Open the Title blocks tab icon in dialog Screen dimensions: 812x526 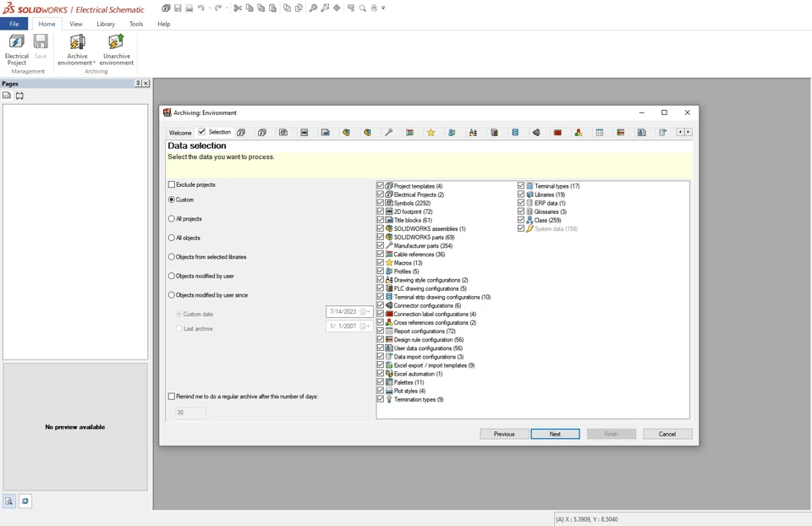tap(325, 133)
